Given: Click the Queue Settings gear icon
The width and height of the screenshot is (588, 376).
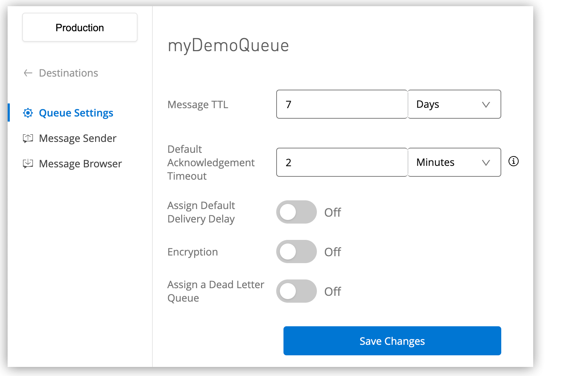Looking at the screenshot, I should pyautogui.click(x=28, y=113).
